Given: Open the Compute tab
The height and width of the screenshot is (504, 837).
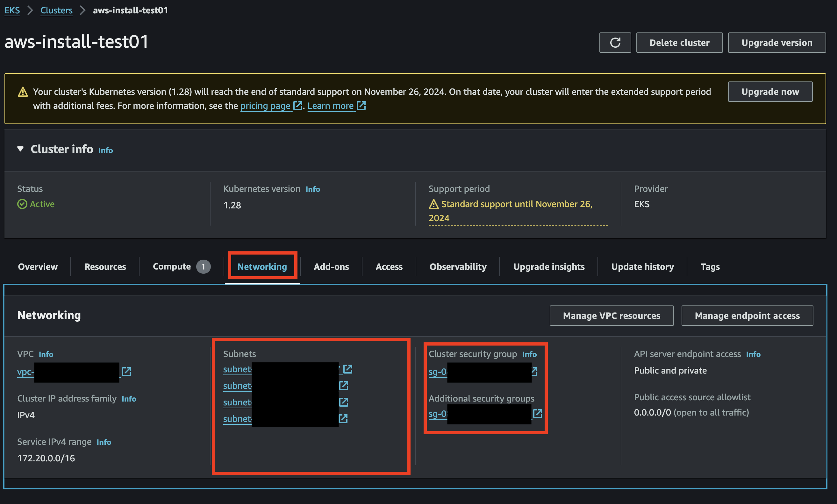Looking at the screenshot, I should coord(182,266).
